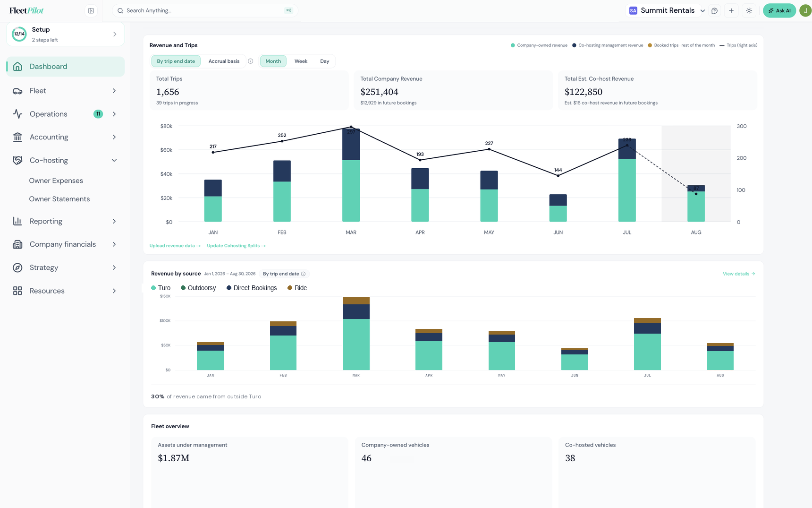The image size is (812, 508).
Task: Switch chart to Week view
Action: click(x=301, y=61)
